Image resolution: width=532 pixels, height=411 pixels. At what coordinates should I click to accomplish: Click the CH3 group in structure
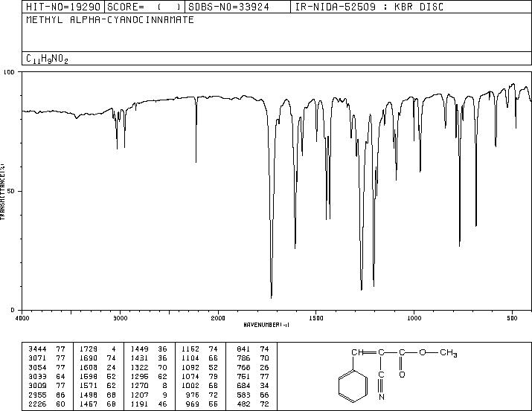[449, 353]
